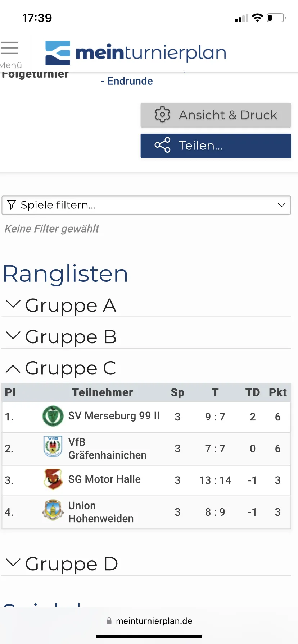Image resolution: width=298 pixels, height=644 pixels.
Task: Click the Pkt column header
Action: click(x=278, y=392)
